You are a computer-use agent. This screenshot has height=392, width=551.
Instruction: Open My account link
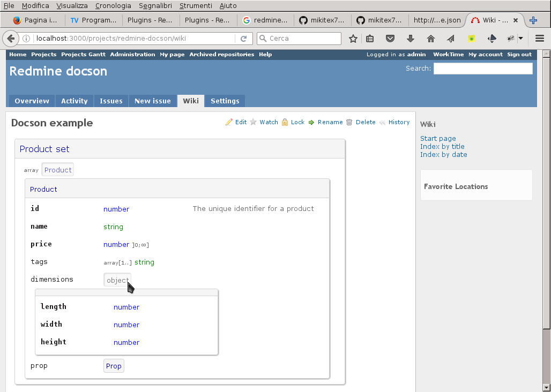486,55
